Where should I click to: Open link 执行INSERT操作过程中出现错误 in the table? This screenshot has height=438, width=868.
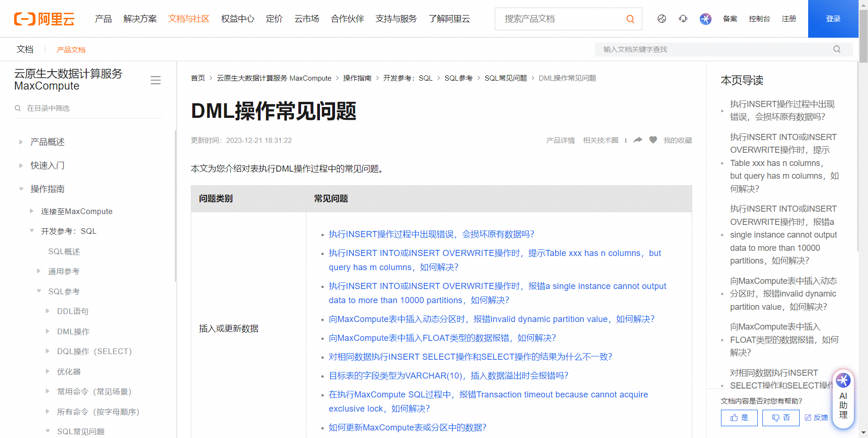[x=431, y=234]
